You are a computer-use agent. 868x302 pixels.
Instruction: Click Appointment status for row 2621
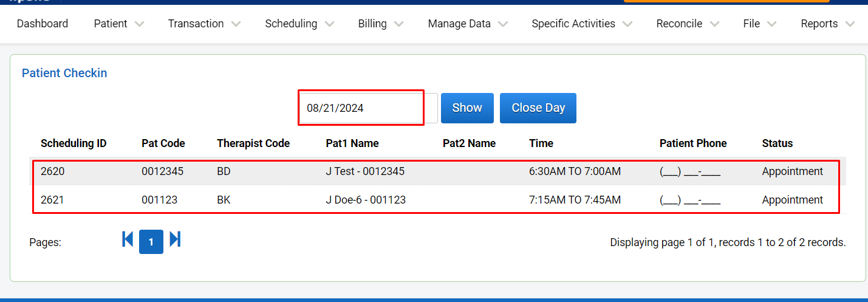793,200
